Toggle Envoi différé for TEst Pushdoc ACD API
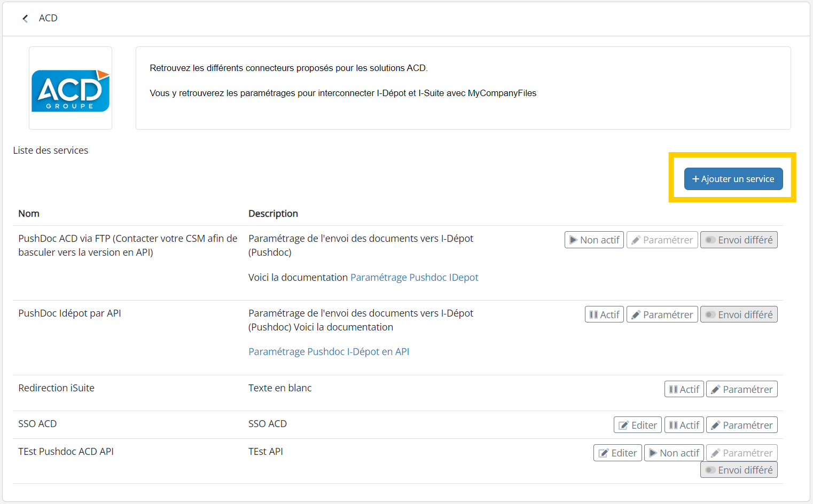This screenshot has width=813, height=504. click(x=739, y=470)
